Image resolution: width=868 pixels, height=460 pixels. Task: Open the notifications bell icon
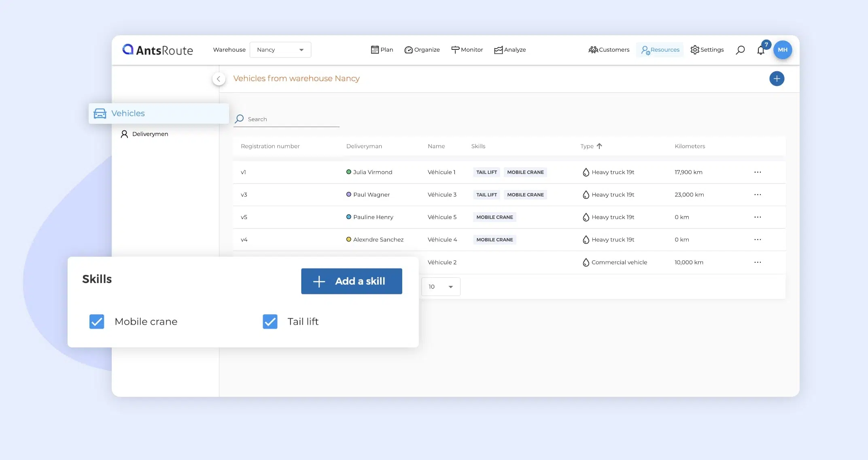point(761,50)
